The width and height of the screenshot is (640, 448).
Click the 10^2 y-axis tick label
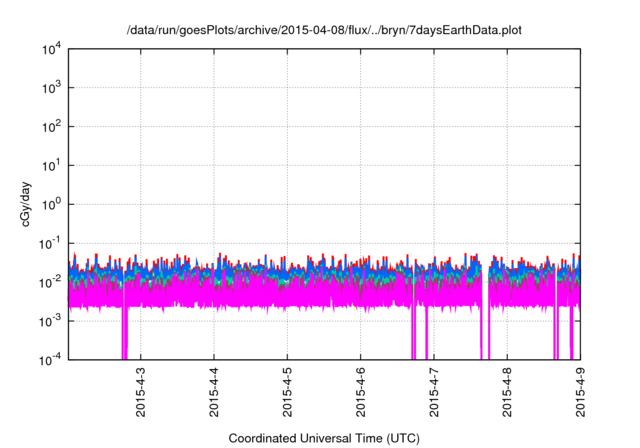click(52, 127)
